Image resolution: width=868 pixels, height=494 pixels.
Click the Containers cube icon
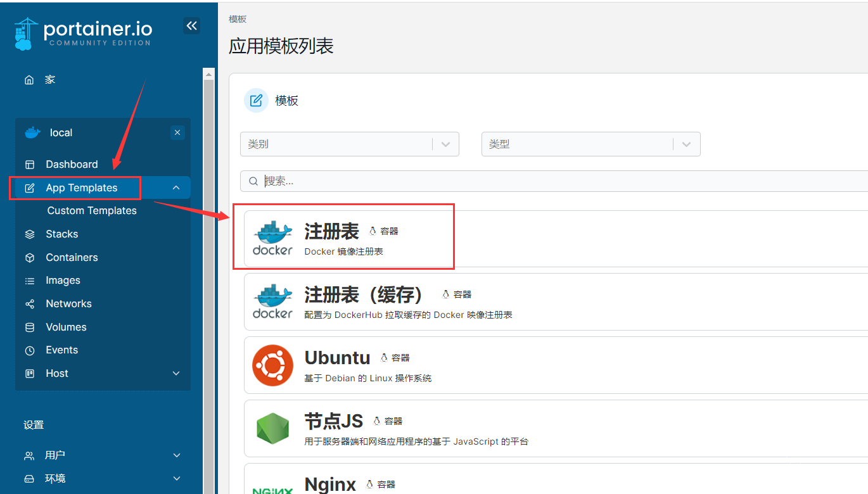pyautogui.click(x=30, y=258)
